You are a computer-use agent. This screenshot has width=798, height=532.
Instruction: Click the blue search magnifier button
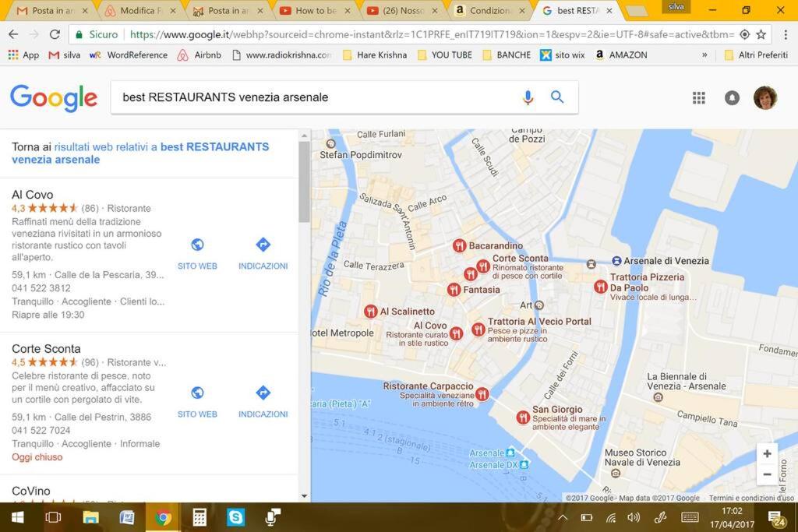point(557,97)
